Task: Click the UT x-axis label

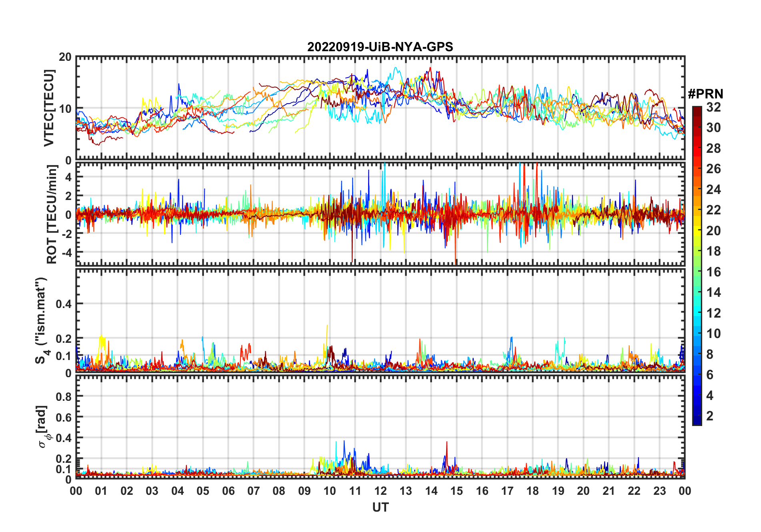Action: click(x=380, y=508)
